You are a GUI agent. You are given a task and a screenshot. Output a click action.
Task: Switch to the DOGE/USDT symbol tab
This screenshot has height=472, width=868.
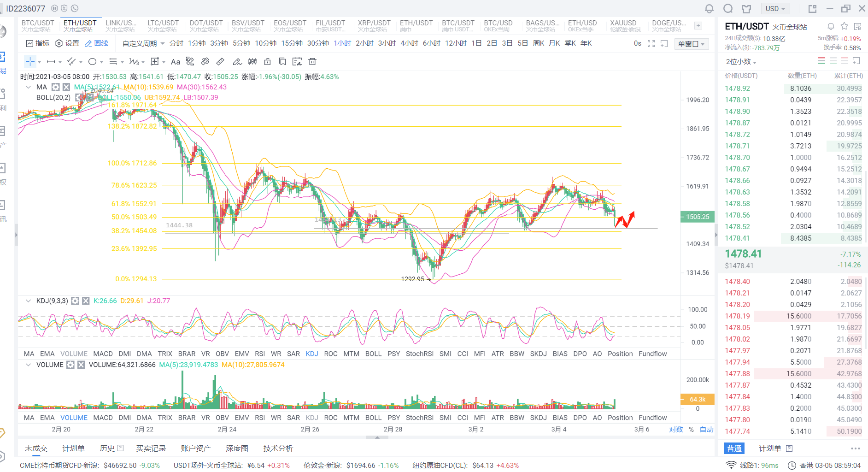point(669,26)
